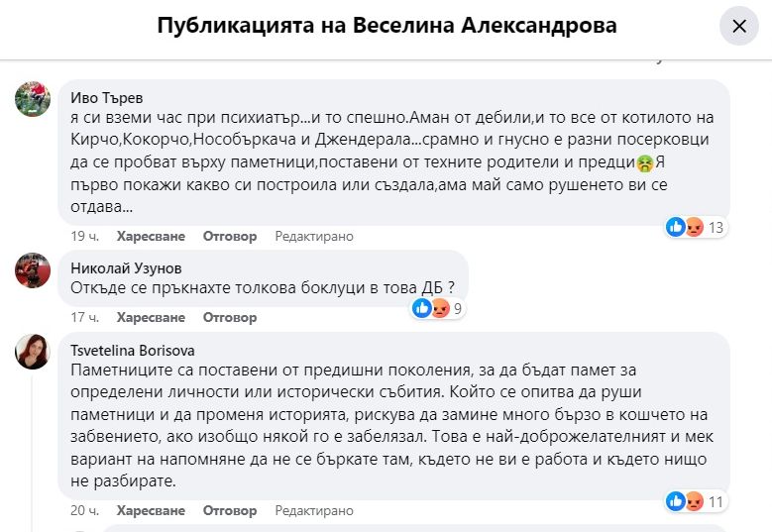Like Tsvetelina Borisova's comment via Харесване
772x532 pixels.
(151, 510)
